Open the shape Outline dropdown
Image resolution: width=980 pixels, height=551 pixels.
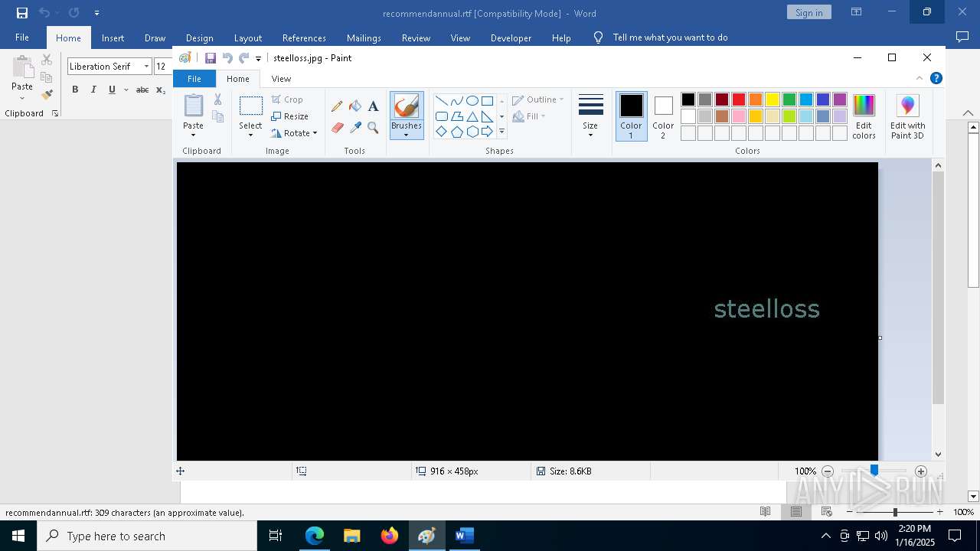pyautogui.click(x=537, y=99)
